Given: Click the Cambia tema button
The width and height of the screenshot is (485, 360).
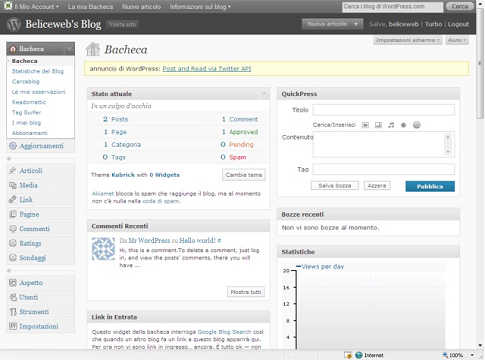Looking at the screenshot, I should pos(244,175).
